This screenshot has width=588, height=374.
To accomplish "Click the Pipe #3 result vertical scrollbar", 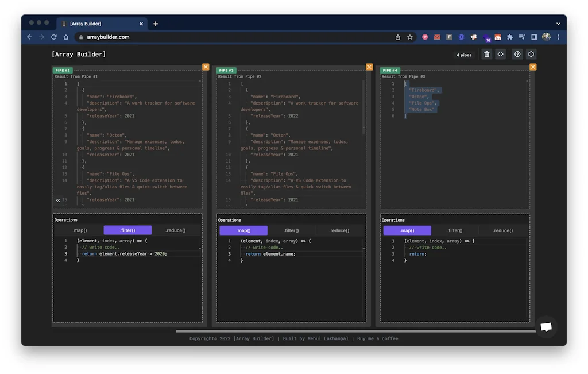I will [x=363, y=107].
